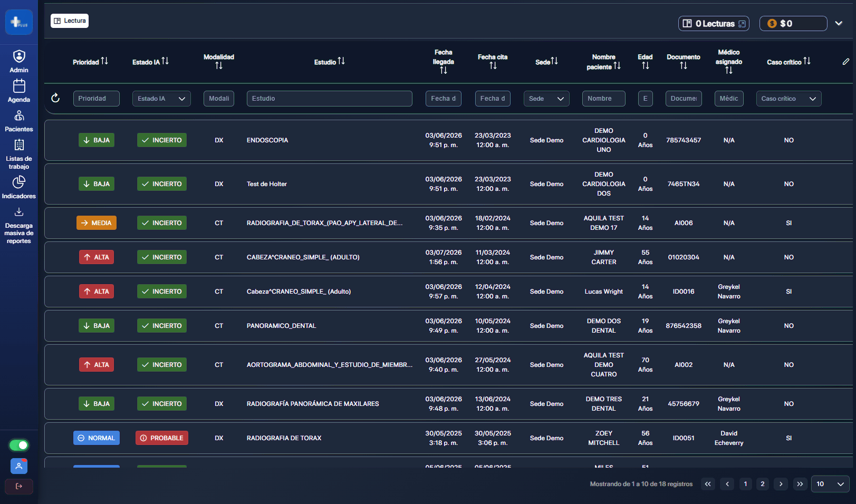
Task: Open the Admin section in sidebar
Action: [19, 61]
